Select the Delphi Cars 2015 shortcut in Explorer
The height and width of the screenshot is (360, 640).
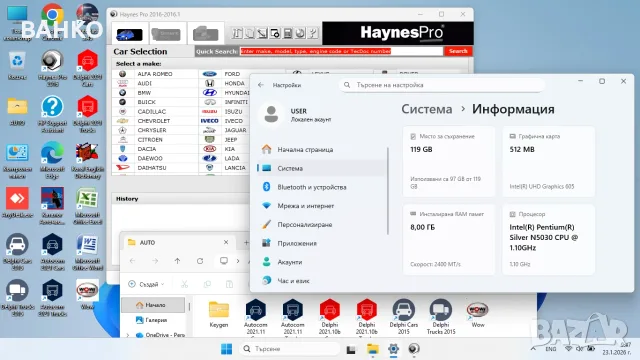point(404,317)
